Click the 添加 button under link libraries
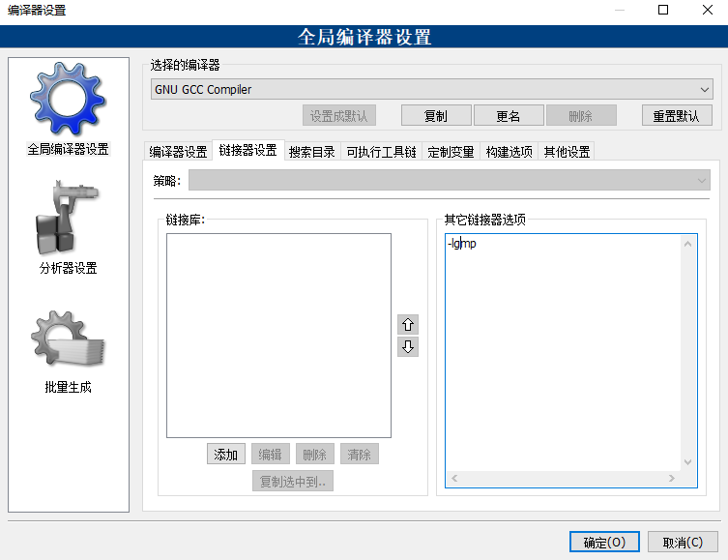Viewport: 728px width, 560px height. tap(225, 455)
